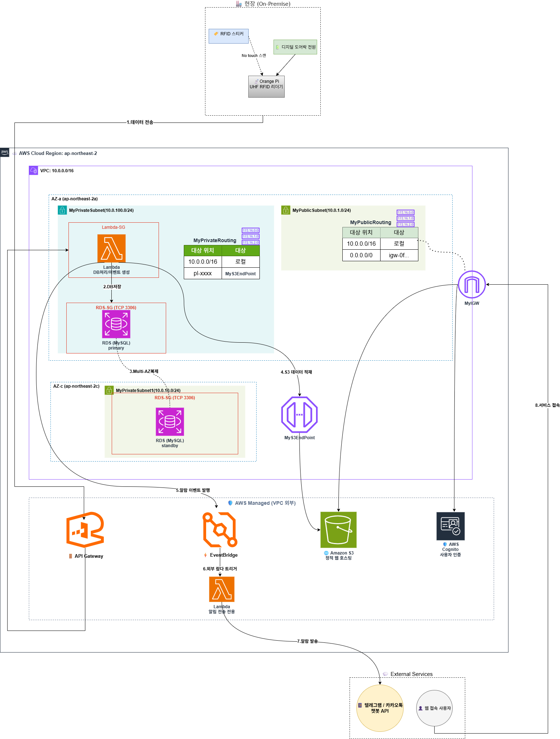Select the VPC 10.0.0.0/16 cloud icon

click(x=34, y=170)
